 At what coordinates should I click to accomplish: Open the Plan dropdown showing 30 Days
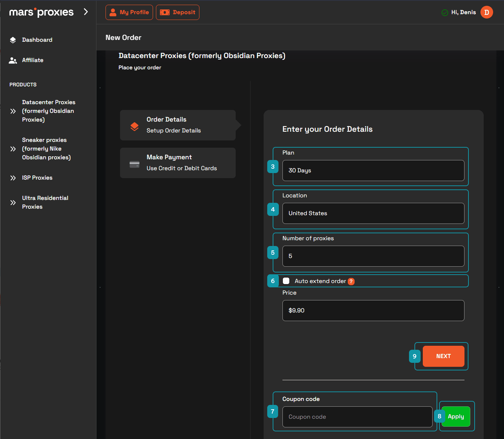[373, 171]
